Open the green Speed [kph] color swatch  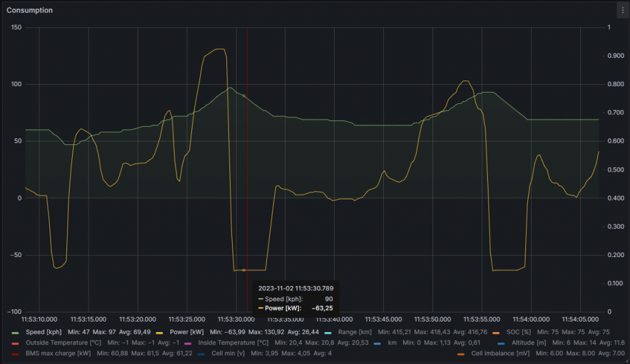(15, 333)
